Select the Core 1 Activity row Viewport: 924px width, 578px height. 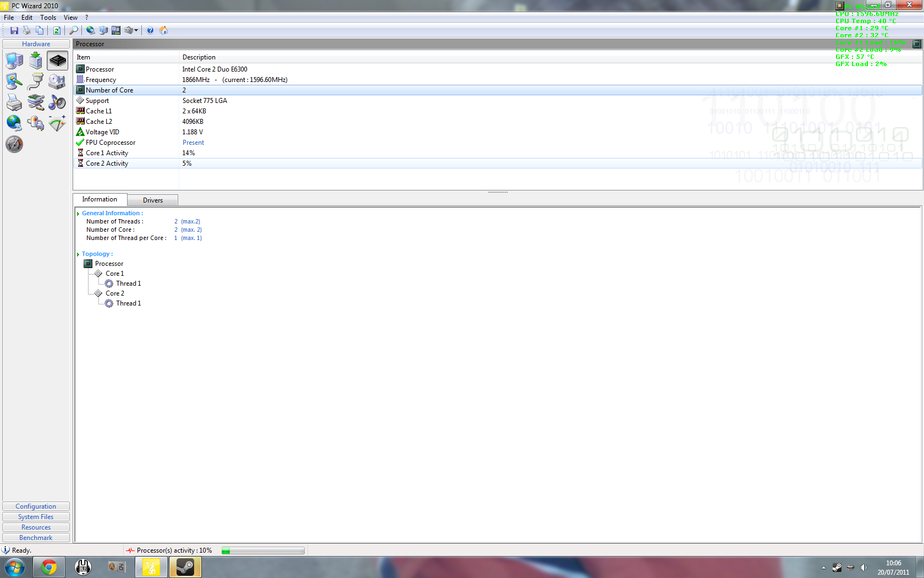tap(498, 153)
